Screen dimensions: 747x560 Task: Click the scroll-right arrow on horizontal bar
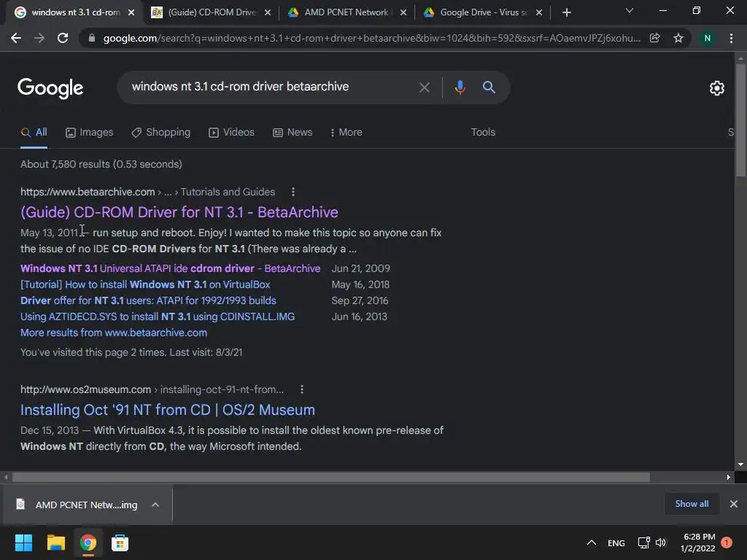pyautogui.click(x=729, y=477)
